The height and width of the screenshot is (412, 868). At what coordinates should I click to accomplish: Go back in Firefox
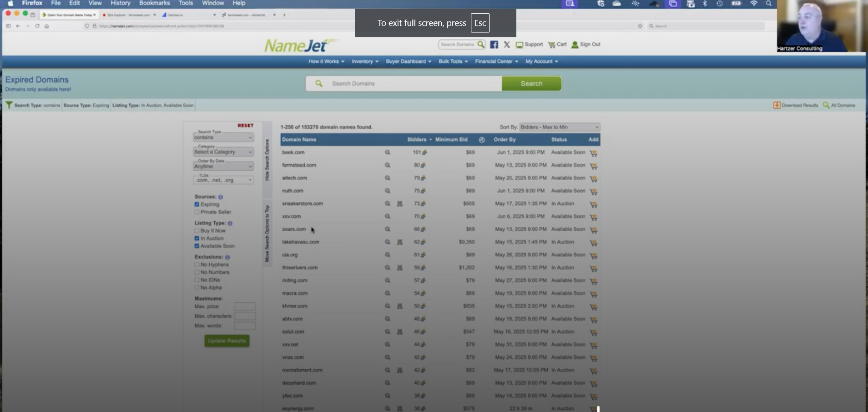pyautogui.click(x=18, y=26)
